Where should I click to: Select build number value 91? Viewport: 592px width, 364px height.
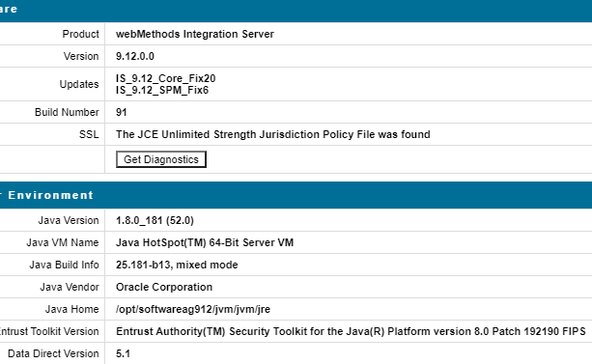(121, 112)
